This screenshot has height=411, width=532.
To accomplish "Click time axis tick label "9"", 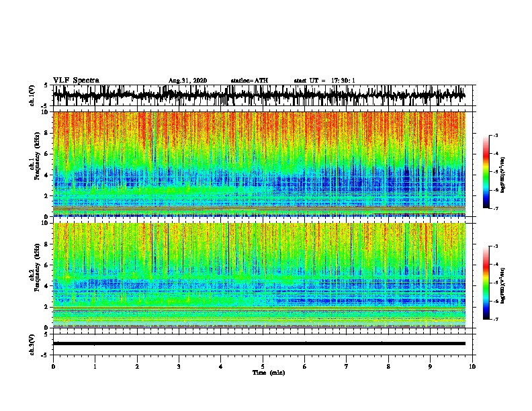I will tap(430, 367).
